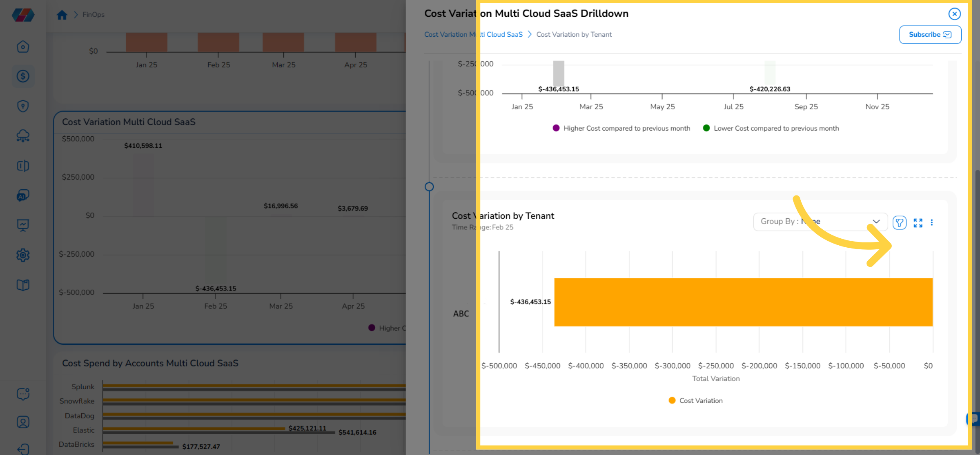Open the user profile sidebar icon
This screenshot has width=980, height=455.
23,422
